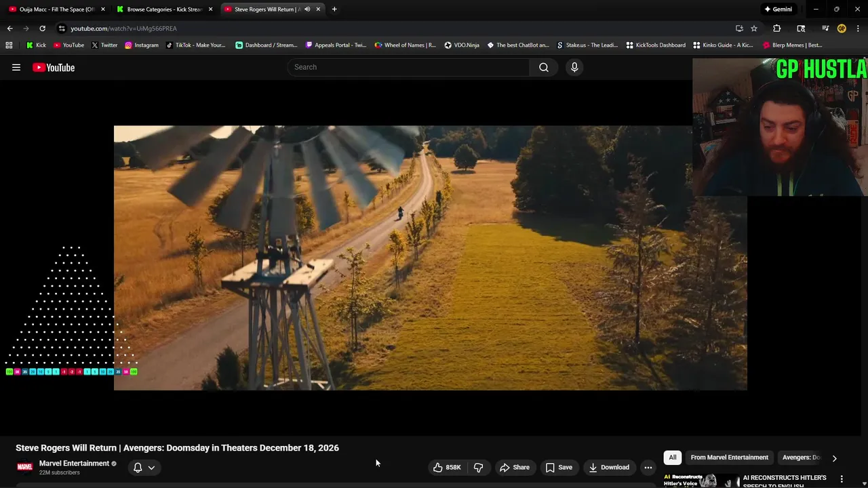This screenshot has height=488, width=868.
Task: Open Blerp Memes | Best... bookmark
Action: 793,45
